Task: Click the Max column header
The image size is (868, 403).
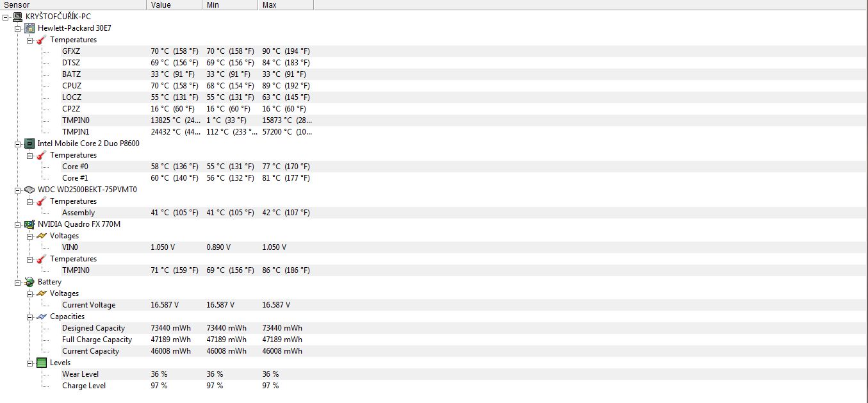Action: 286,5
